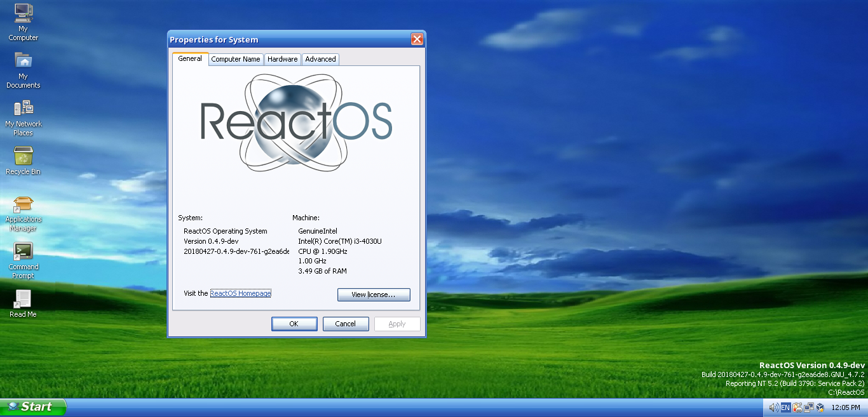
Task: Click the 'CPU @ 1.90GHz' text
Action: click(x=324, y=251)
